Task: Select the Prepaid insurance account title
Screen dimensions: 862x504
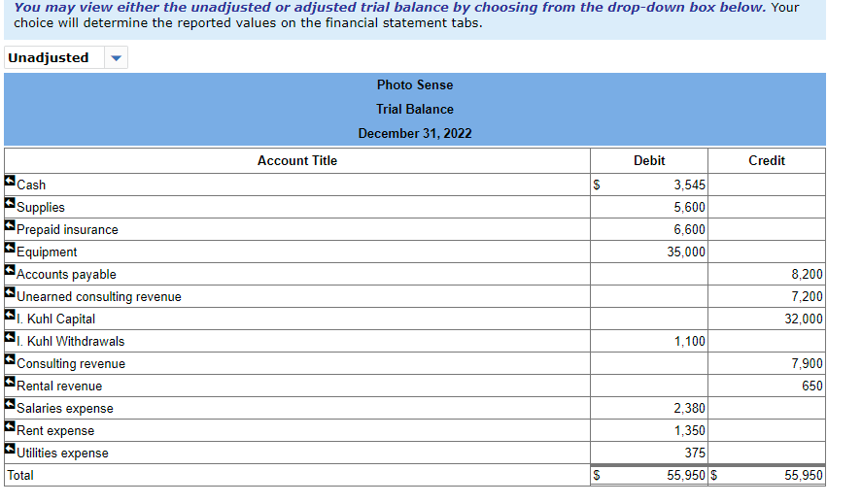Action: (68, 230)
